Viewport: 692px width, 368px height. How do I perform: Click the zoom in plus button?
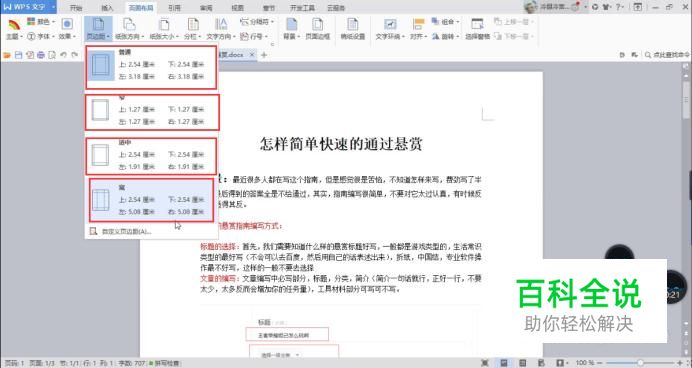coord(680,363)
